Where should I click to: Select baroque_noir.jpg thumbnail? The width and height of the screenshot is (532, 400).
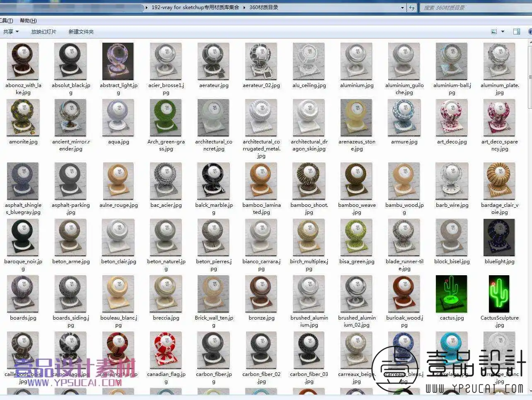click(x=23, y=238)
